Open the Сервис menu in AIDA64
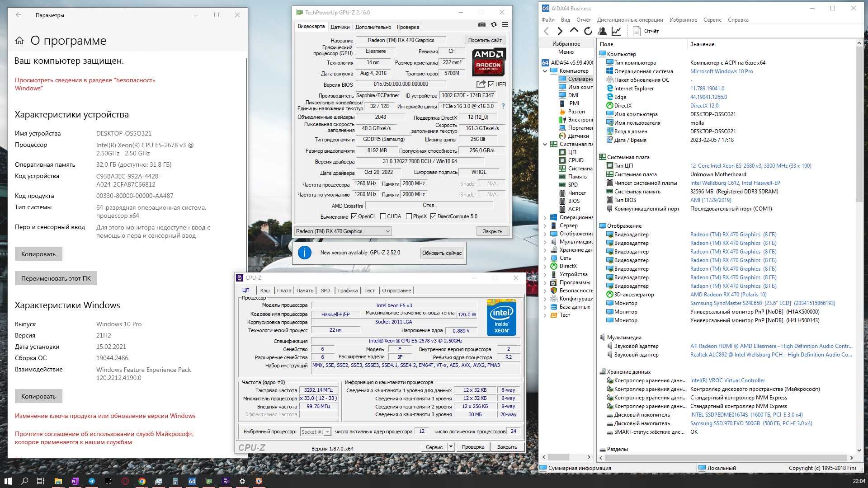The width and height of the screenshot is (868, 488). pos(712,20)
